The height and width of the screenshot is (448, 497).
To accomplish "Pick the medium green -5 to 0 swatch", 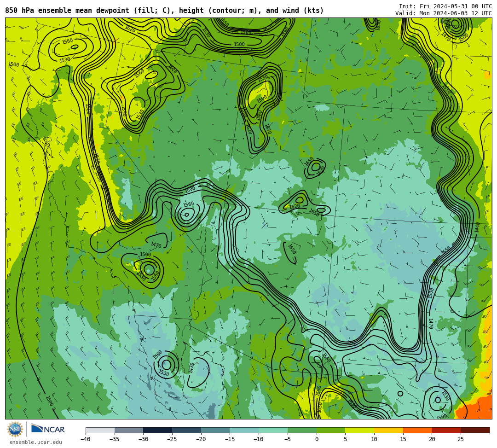I will click(x=302, y=430).
